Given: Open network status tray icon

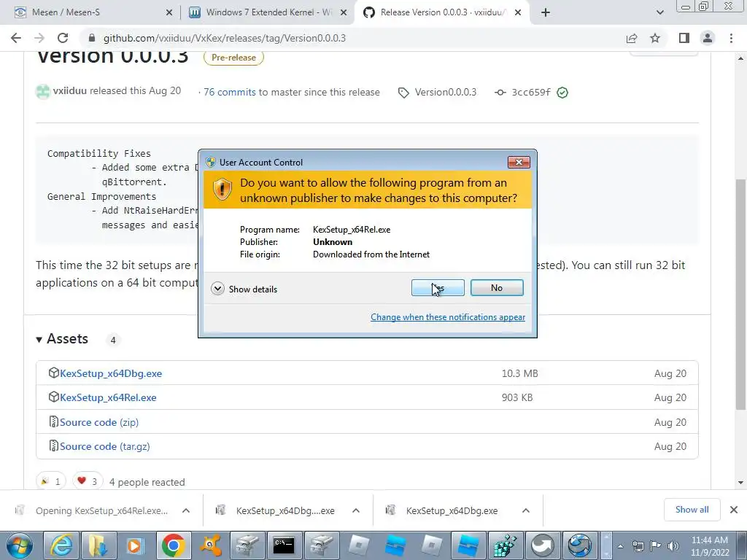Looking at the screenshot, I should (638, 546).
